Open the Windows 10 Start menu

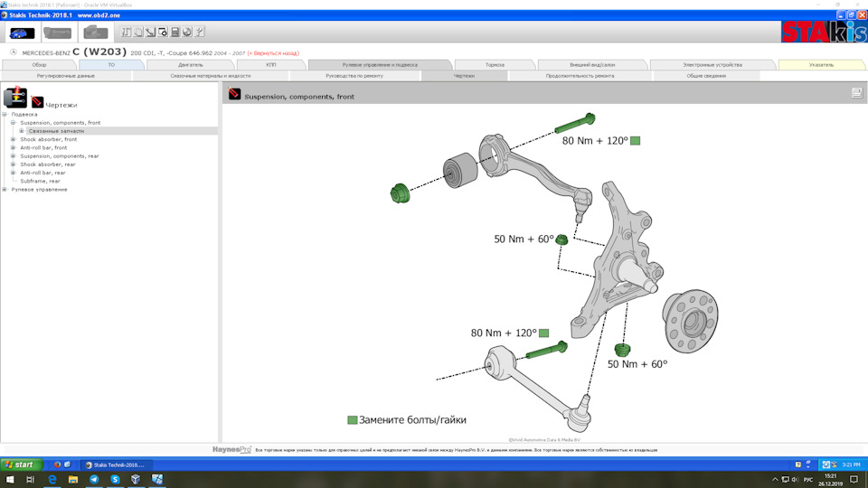tap(9, 480)
